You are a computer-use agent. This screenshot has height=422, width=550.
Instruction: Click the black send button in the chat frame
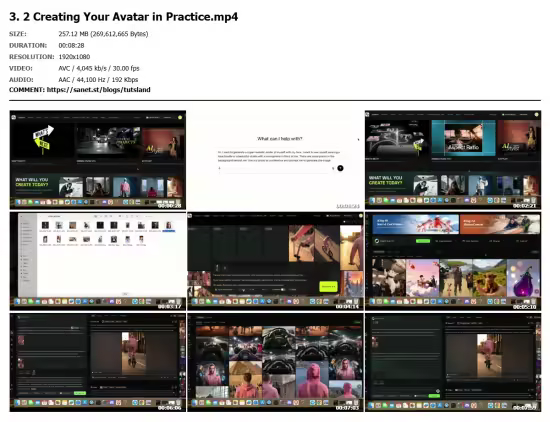click(340, 168)
